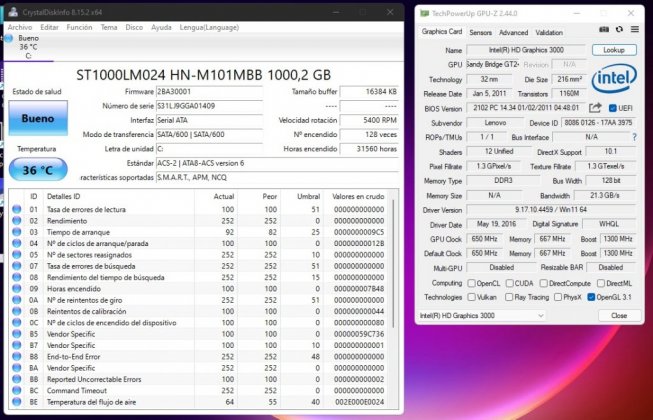Click the Firmware field 2BA30001
This screenshot has width=653, height=420.
pos(209,92)
